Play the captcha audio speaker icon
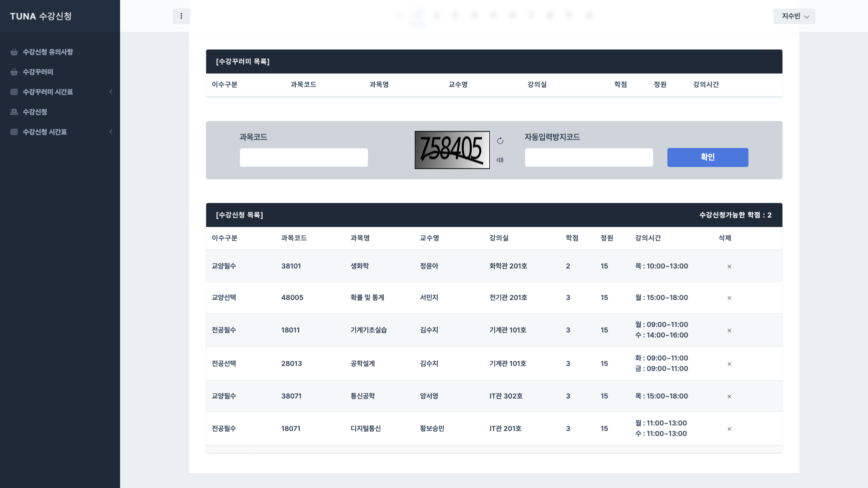This screenshot has height=488, width=868. pos(500,160)
